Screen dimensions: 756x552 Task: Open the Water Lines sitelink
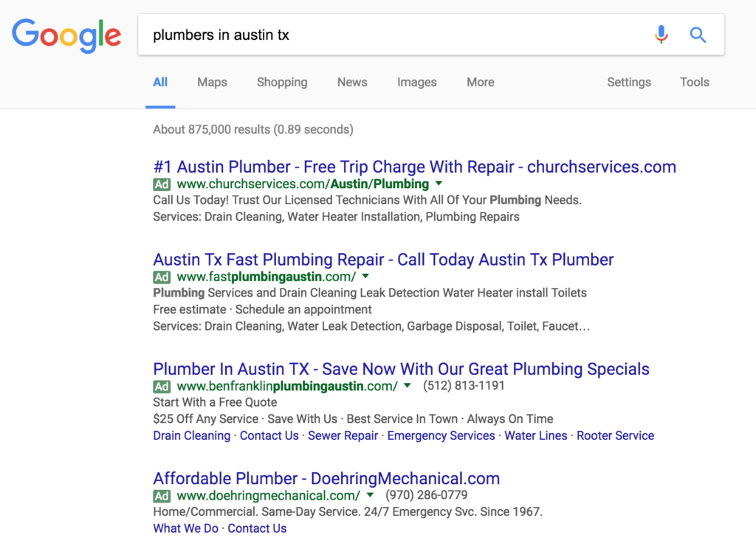tap(536, 436)
